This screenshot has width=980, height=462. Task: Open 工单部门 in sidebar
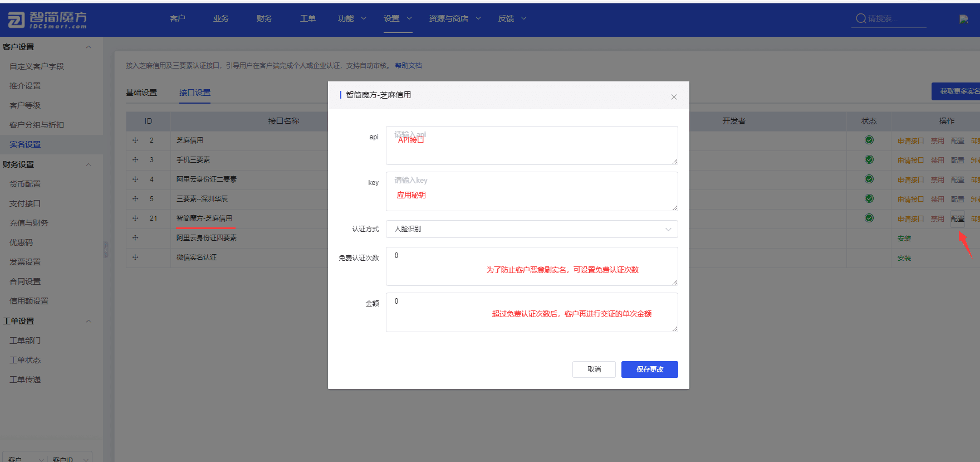click(x=25, y=341)
